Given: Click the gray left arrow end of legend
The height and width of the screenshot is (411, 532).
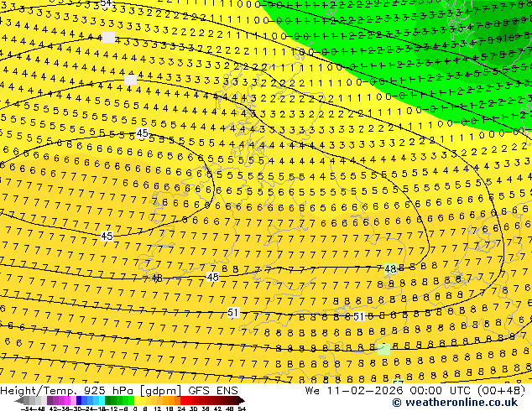Looking at the screenshot, I should (x=19, y=400).
